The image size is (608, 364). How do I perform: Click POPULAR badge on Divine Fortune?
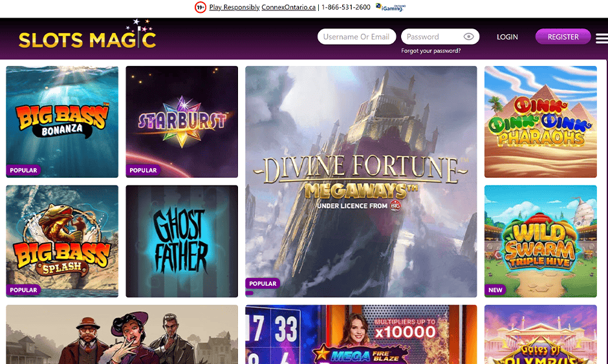pos(263,283)
